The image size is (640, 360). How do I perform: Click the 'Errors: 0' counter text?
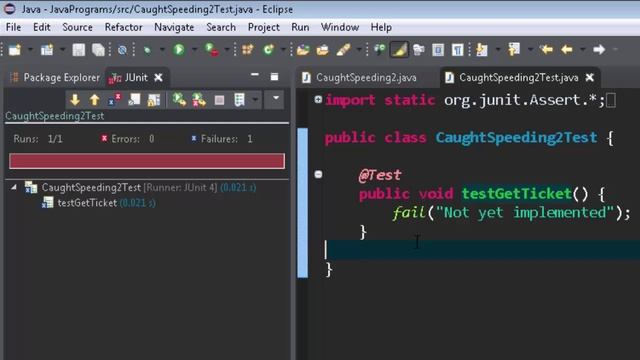coord(128,139)
